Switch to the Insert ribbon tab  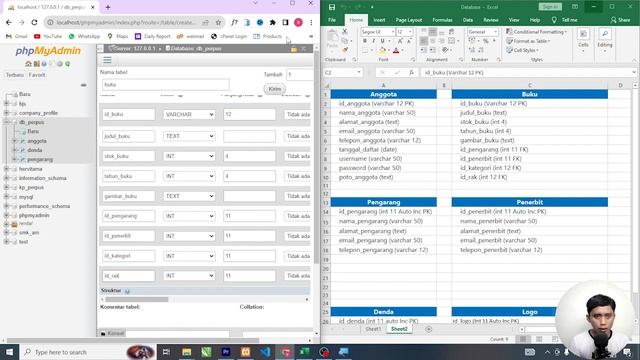379,20
